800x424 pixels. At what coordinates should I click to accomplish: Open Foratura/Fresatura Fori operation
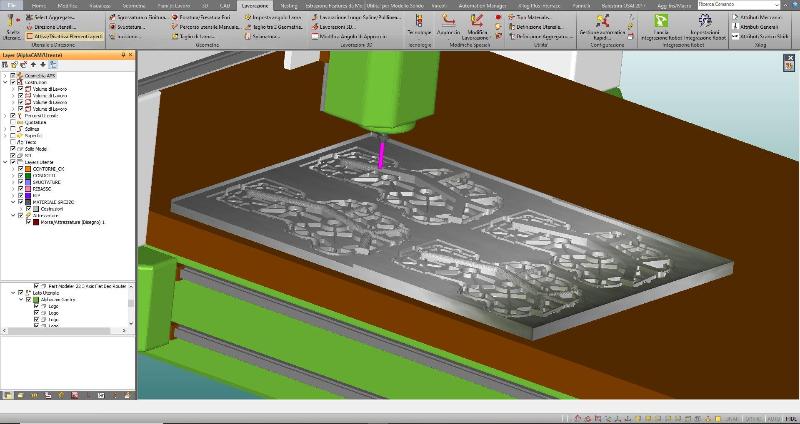[201, 17]
